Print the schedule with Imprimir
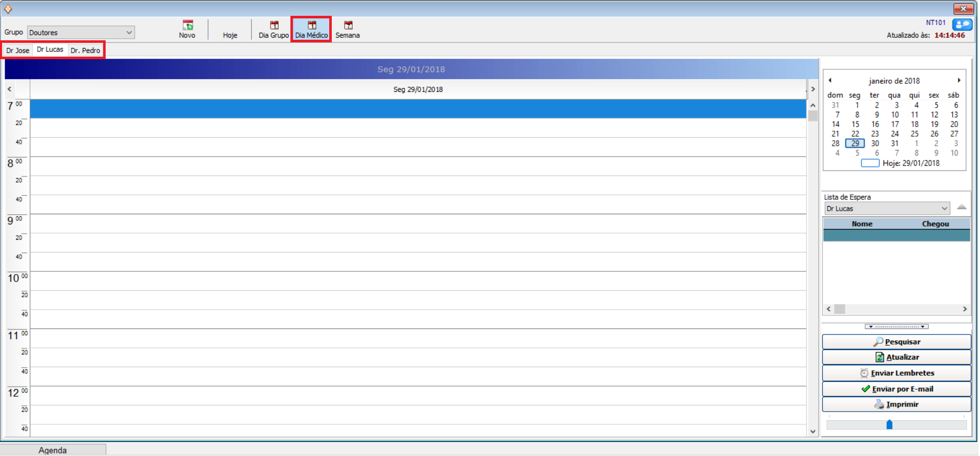Image resolution: width=980 pixels, height=456 pixels. point(896,404)
